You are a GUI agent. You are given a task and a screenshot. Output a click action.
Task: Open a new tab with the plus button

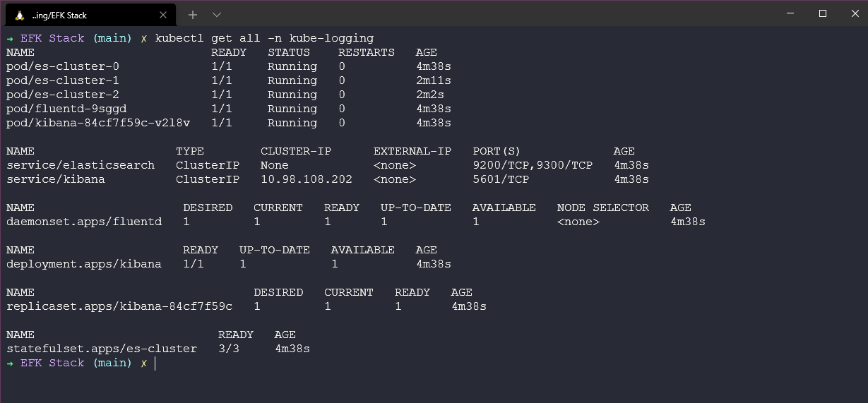193,14
